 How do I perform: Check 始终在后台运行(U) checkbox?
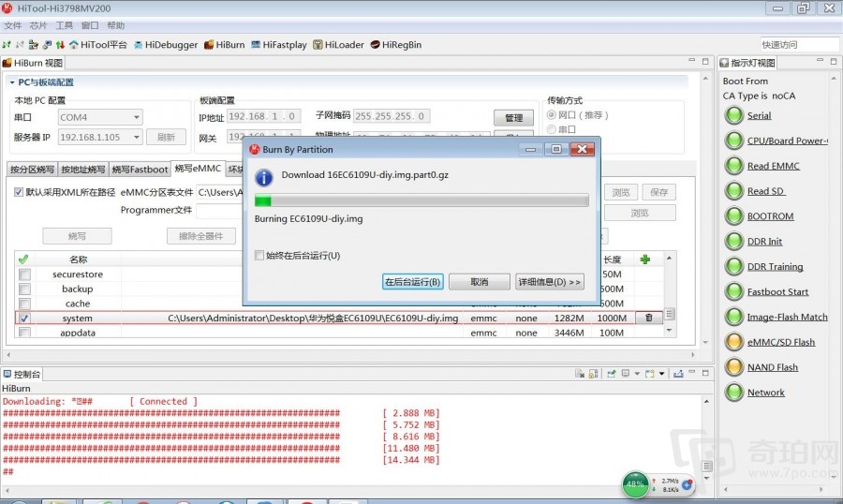pyautogui.click(x=259, y=255)
